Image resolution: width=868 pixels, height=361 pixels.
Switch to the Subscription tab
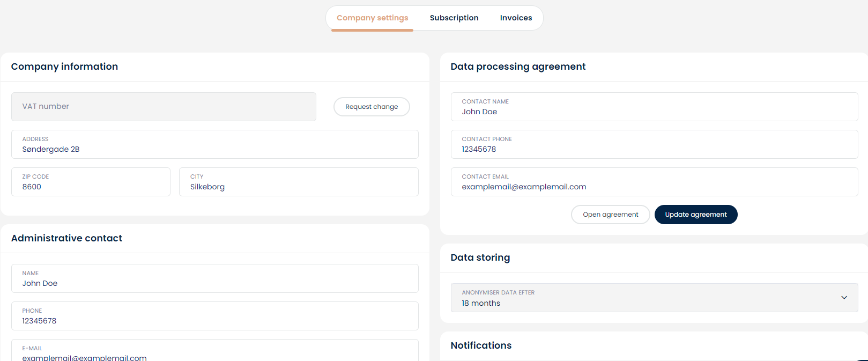[x=454, y=18]
